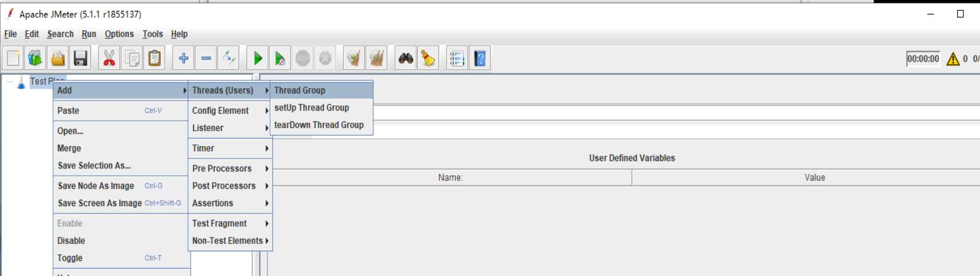
Task: Click the greyed Shutdown icon
Action: coord(325,58)
